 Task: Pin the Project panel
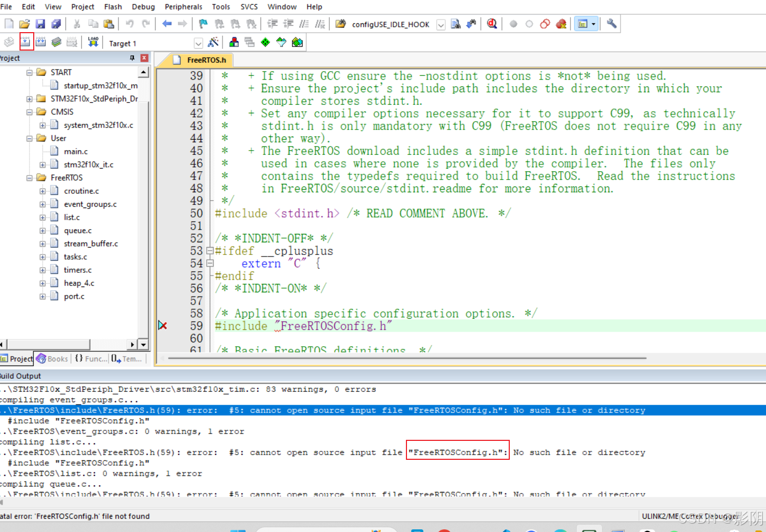[x=132, y=58]
